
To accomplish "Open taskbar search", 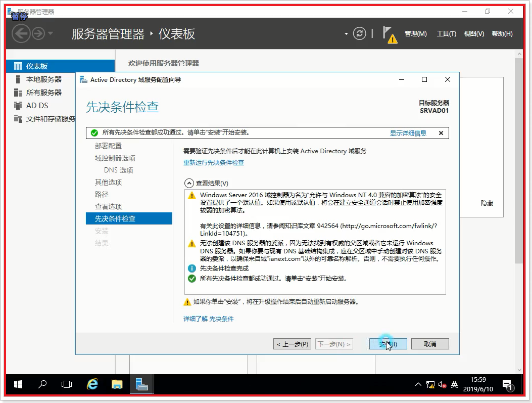I will [42, 384].
